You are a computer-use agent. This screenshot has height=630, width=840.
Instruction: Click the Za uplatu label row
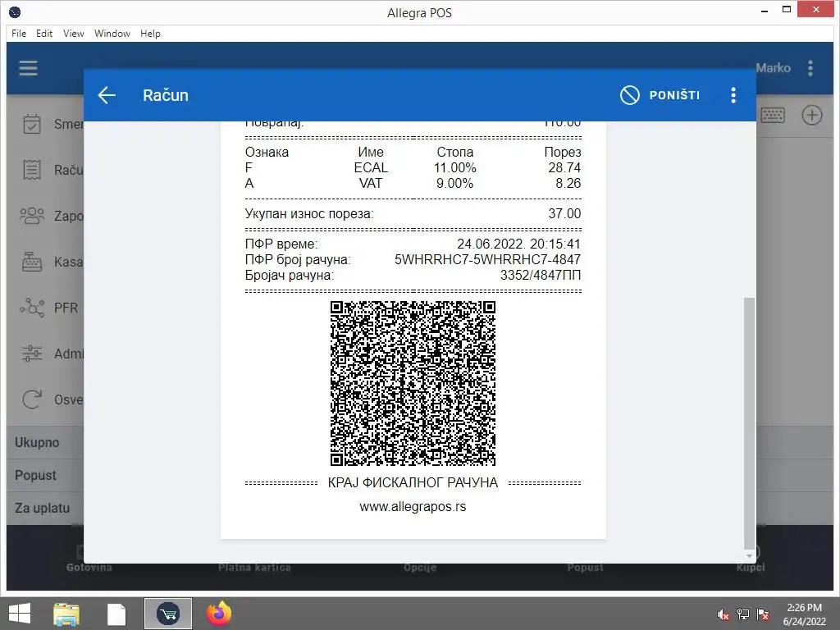click(x=45, y=508)
